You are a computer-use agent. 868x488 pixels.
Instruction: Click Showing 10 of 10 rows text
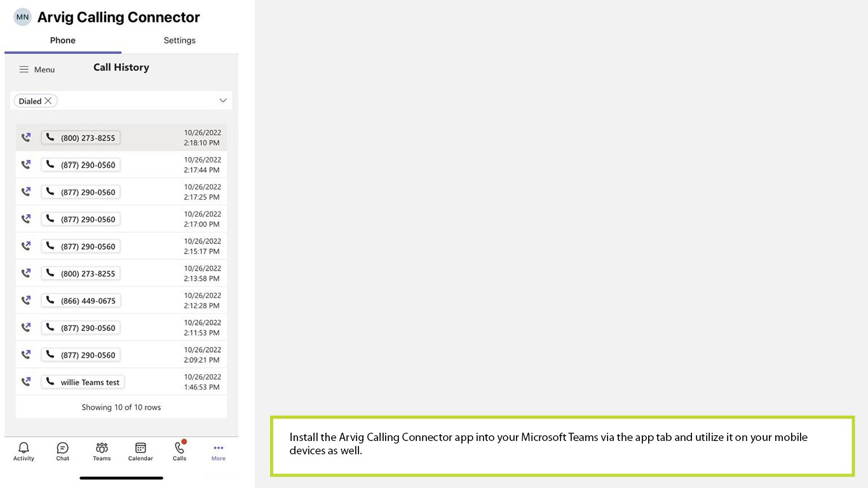[x=121, y=407]
